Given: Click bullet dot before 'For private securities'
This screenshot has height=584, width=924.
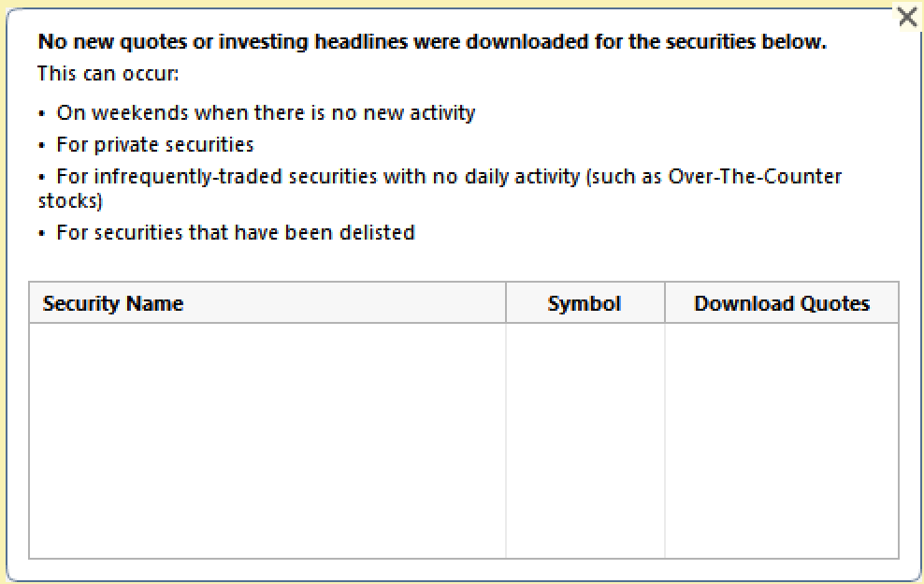Looking at the screenshot, I should click(41, 145).
